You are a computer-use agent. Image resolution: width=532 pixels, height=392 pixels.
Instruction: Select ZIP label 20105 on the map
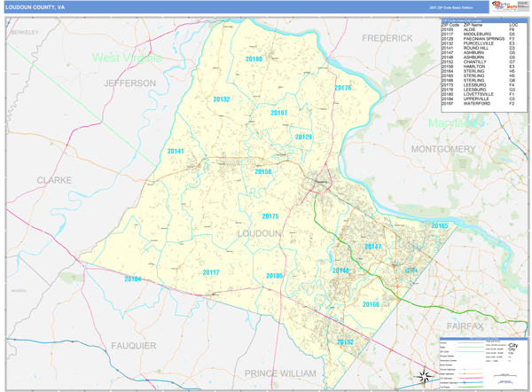tap(274, 276)
